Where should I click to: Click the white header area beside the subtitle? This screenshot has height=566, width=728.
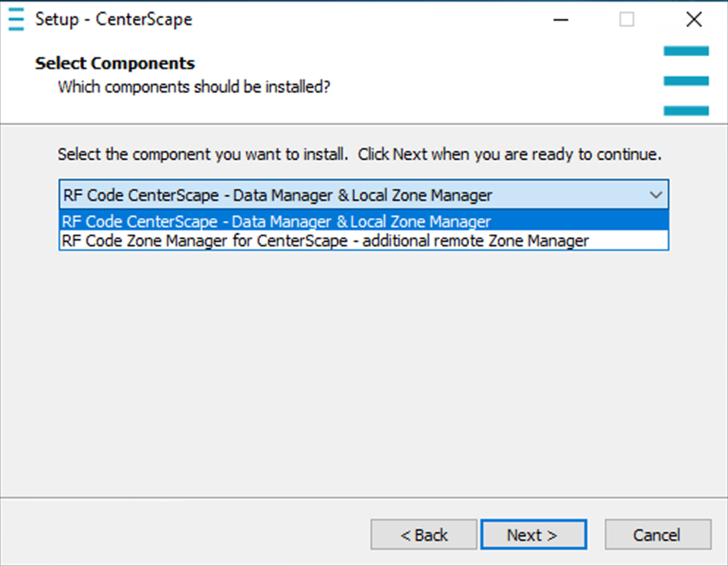click(489, 86)
